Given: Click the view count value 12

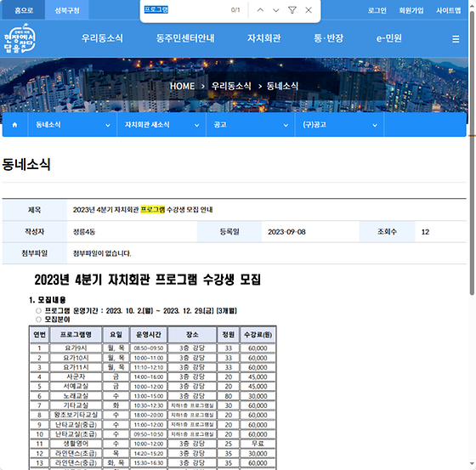Looking at the screenshot, I should (x=425, y=232).
